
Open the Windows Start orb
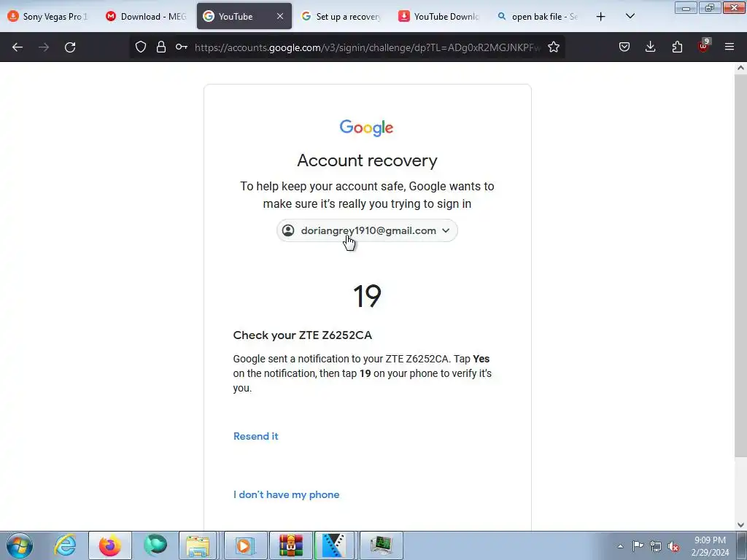20,545
